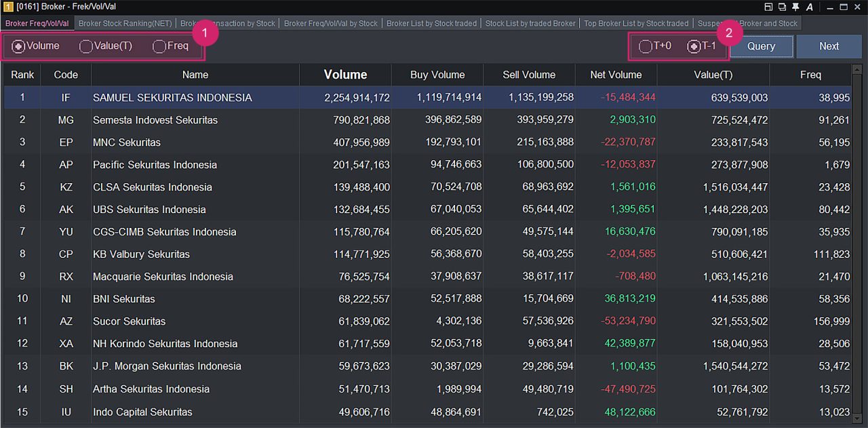Select the Value(T) radio option

click(x=86, y=47)
